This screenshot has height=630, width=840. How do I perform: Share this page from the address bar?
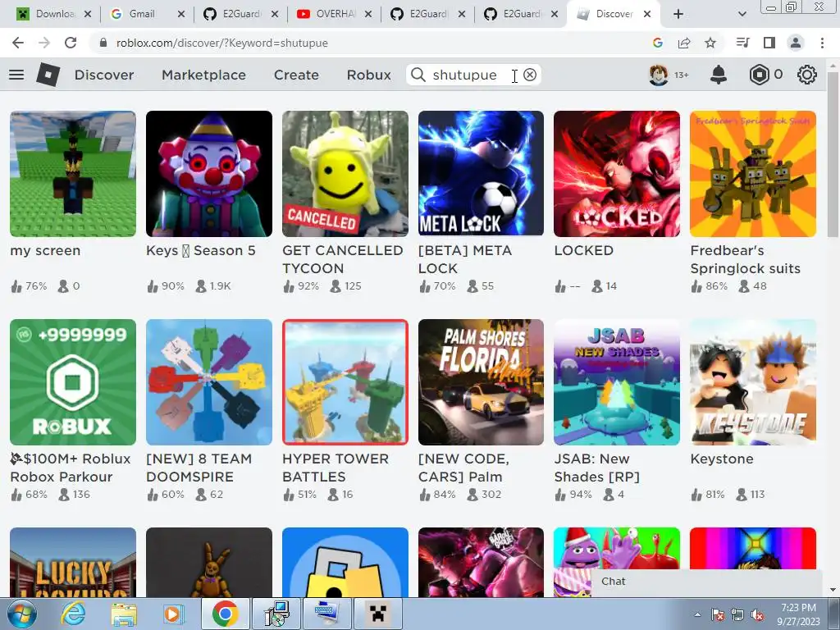pyautogui.click(x=684, y=43)
